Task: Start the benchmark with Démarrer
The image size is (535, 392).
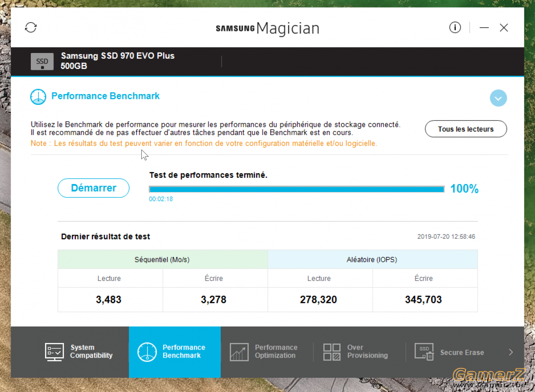Action: tap(94, 188)
